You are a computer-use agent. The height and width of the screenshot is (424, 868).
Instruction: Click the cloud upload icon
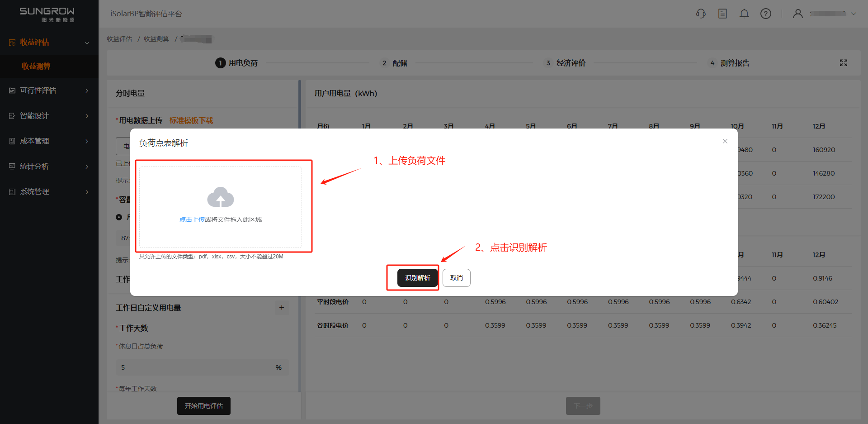221,197
